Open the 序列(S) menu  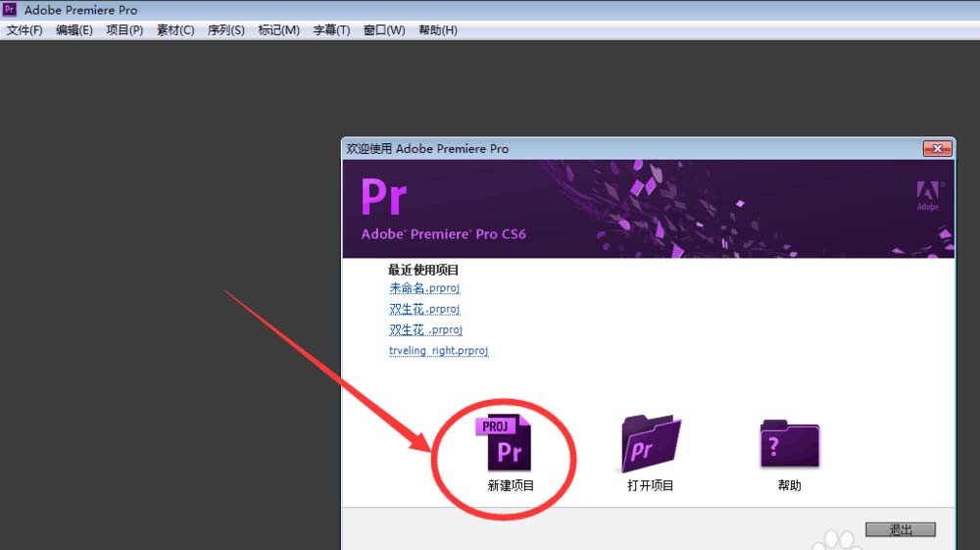pyautogui.click(x=225, y=30)
